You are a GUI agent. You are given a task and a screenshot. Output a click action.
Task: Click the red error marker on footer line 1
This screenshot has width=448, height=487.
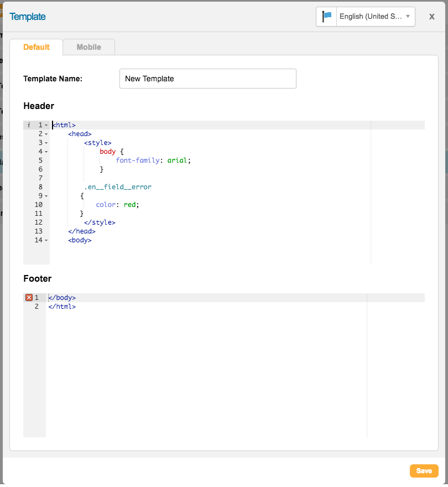(29, 297)
